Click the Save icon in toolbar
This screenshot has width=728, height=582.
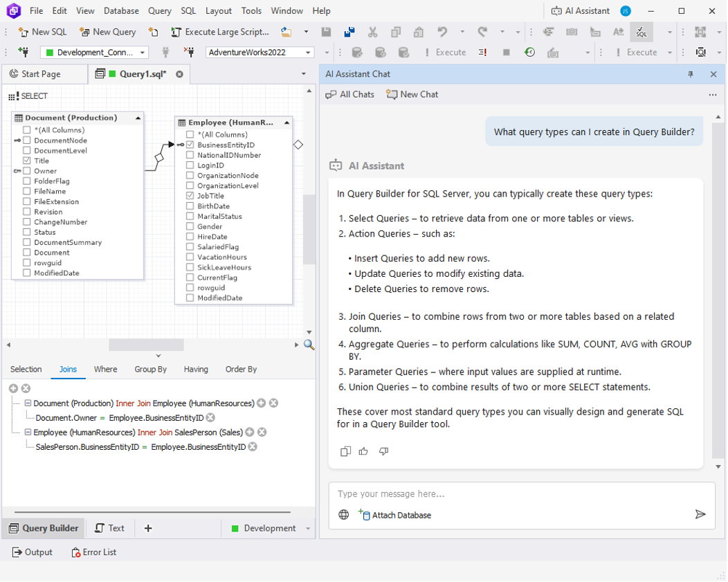(x=327, y=32)
